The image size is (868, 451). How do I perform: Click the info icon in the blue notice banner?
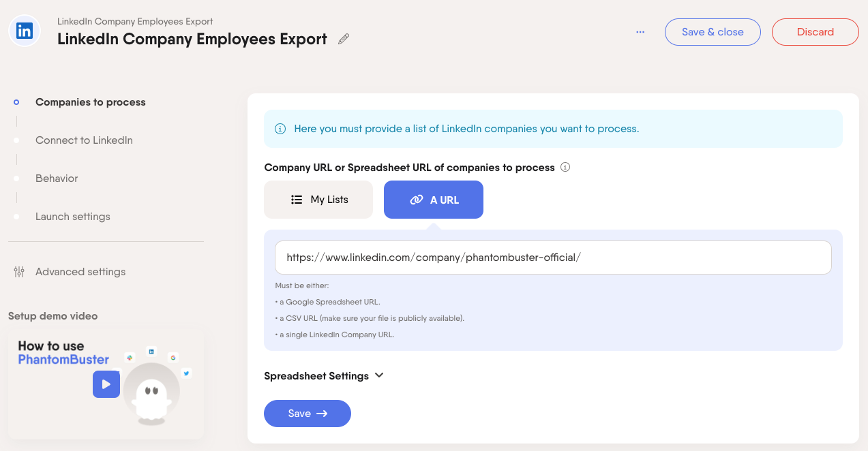point(280,129)
